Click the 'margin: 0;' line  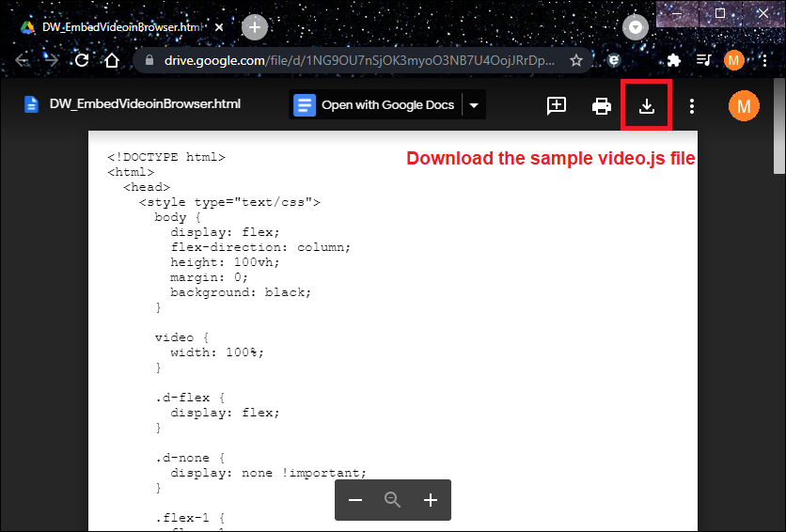point(209,277)
